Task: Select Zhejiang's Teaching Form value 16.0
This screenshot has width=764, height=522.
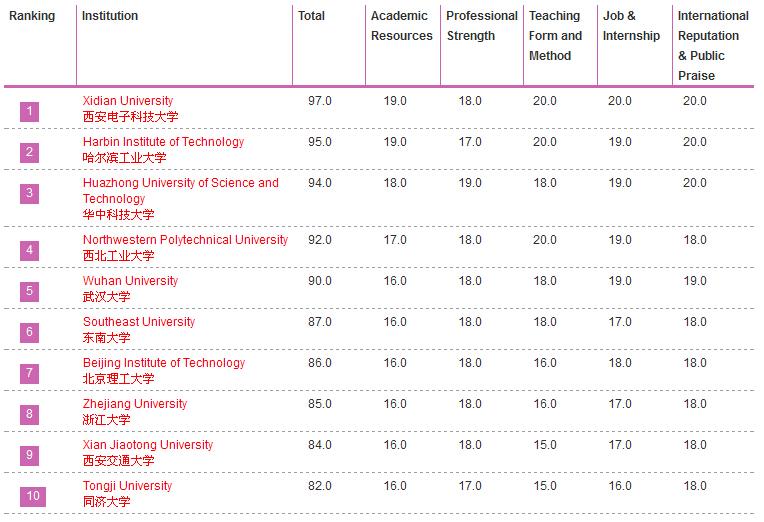Action: [545, 404]
